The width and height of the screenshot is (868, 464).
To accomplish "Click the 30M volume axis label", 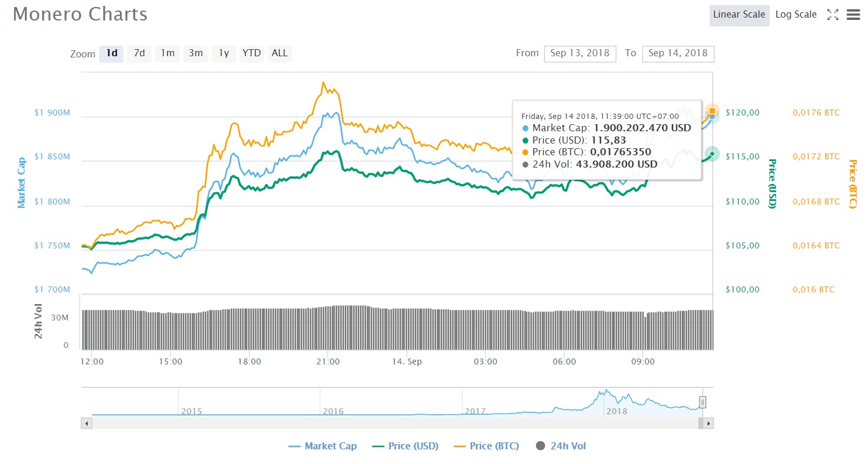I will click(61, 318).
